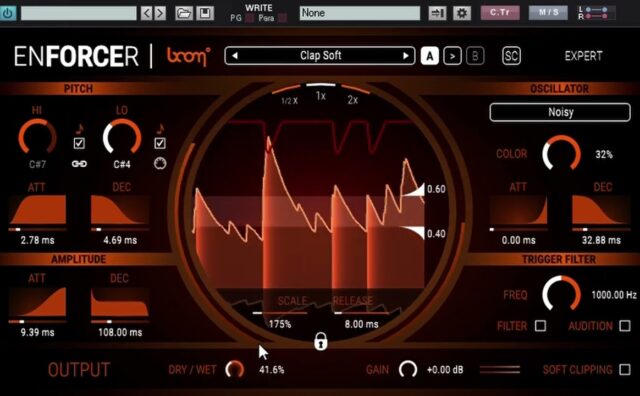Select next preset after Clap Soft
Viewport: 640px width, 396px height.
coord(405,56)
